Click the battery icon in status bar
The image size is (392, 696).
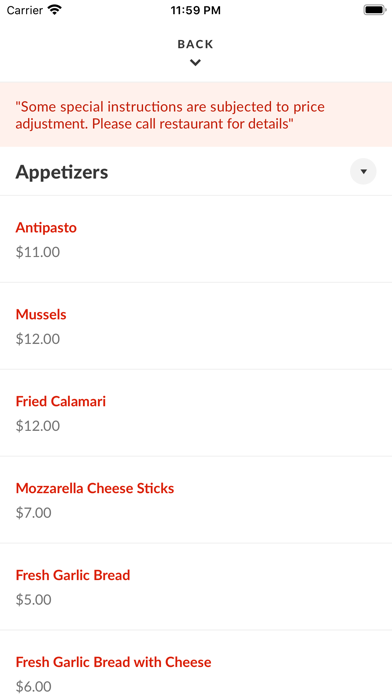coord(375,10)
